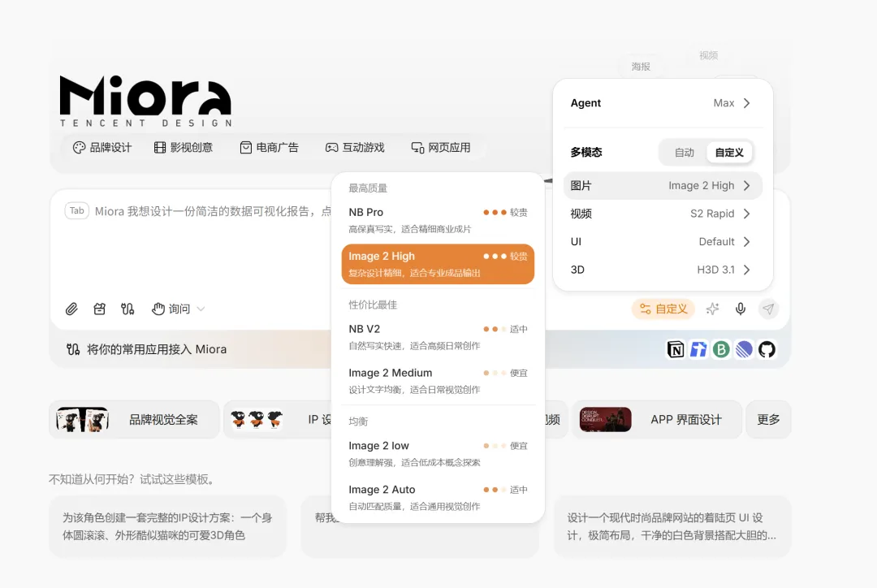Click the APP 界面设计 thumbnail image
Image resolution: width=877 pixels, height=588 pixels.
tap(605, 420)
